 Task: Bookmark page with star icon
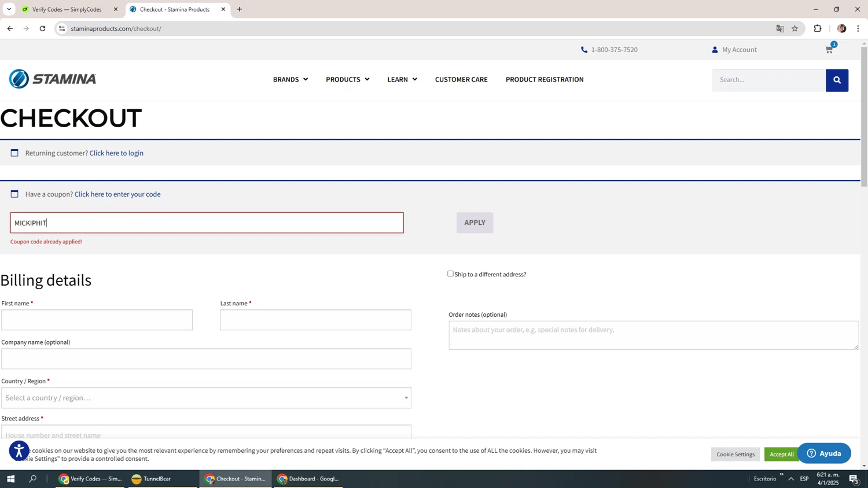[795, 28]
